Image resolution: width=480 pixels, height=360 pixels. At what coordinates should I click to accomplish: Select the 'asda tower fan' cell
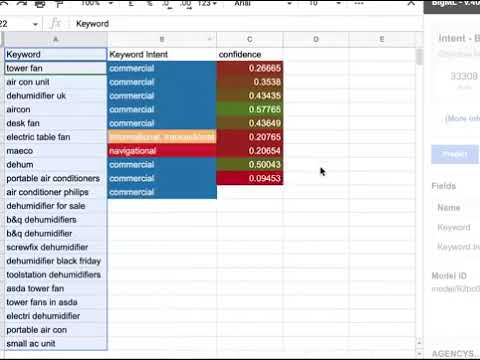(55, 289)
